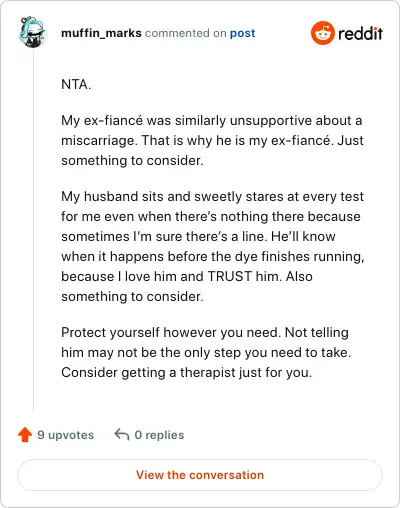Upvote the comment with orange arrow
Viewport: 400px width, 508px height.
pos(25,435)
